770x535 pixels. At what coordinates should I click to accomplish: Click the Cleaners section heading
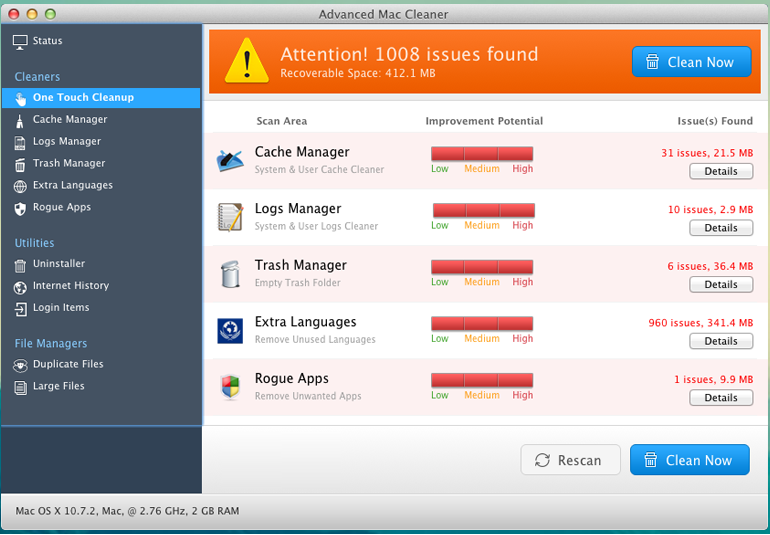coord(37,77)
